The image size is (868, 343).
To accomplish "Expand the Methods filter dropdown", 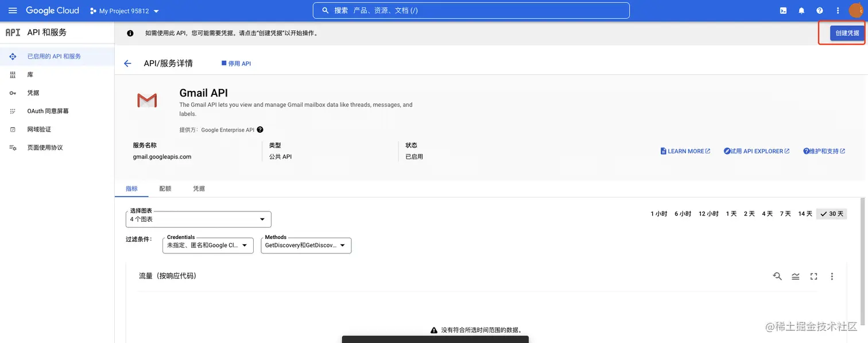I will coord(306,245).
